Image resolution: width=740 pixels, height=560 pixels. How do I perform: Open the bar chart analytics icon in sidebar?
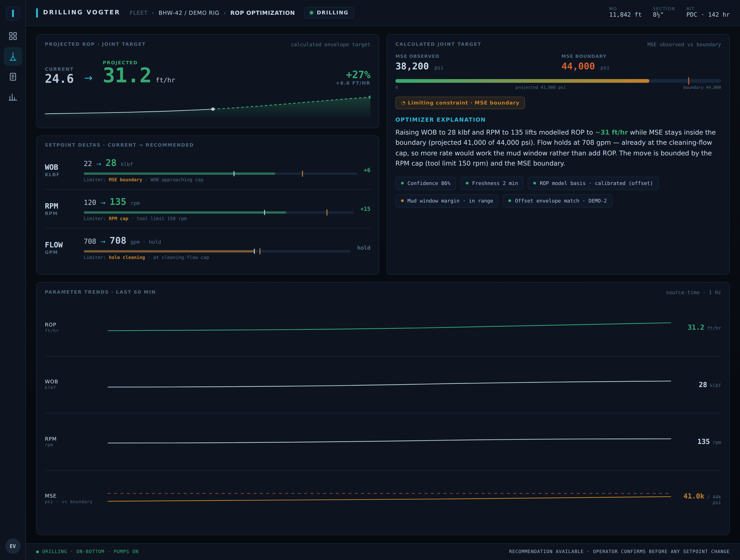13,97
